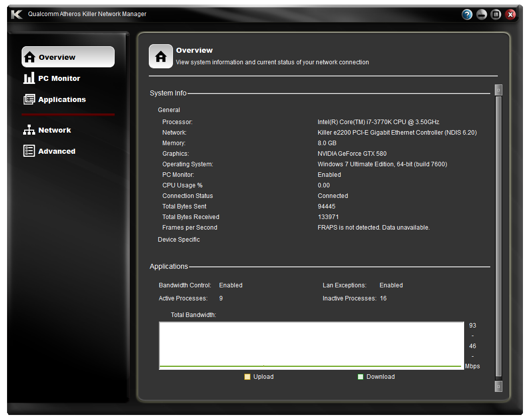This screenshot has height=420, width=532.
Task: Click the Memory label
Action: click(x=173, y=143)
